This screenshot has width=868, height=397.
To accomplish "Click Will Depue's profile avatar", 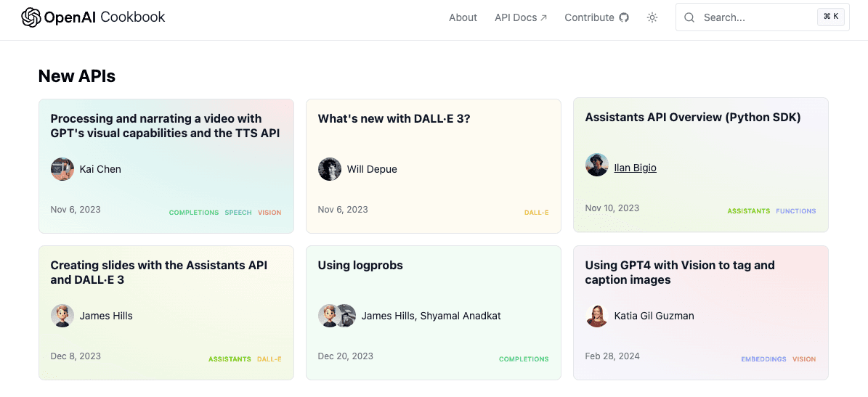I will [x=330, y=169].
